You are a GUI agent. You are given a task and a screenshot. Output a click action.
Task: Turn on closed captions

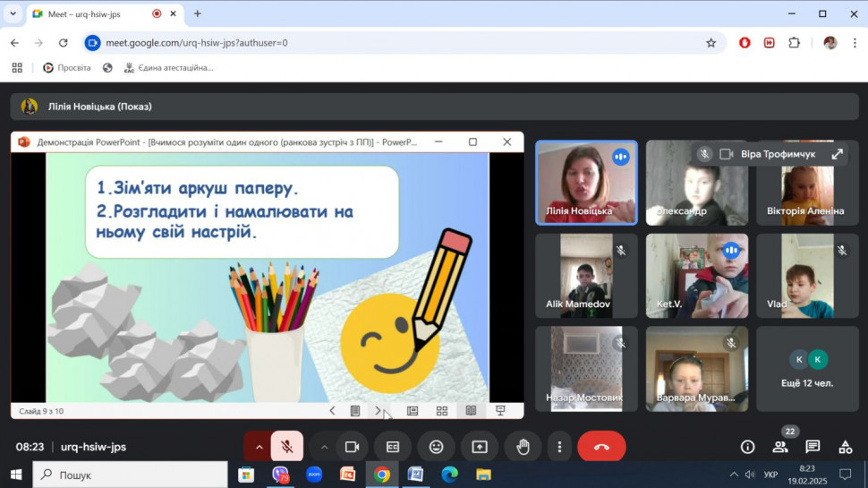393,447
